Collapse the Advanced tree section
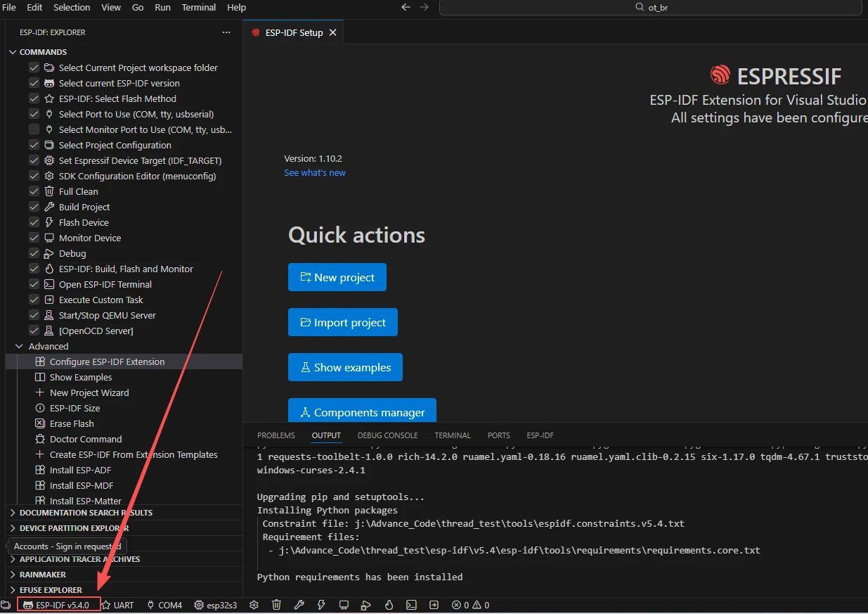 [19, 346]
